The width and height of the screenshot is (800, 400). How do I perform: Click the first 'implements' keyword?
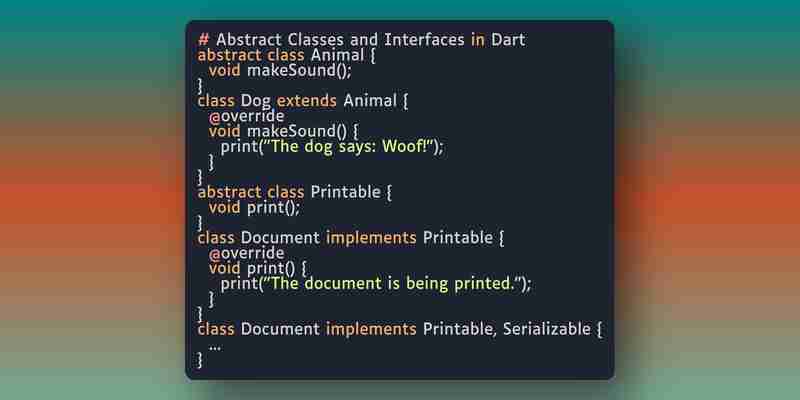tap(371, 238)
